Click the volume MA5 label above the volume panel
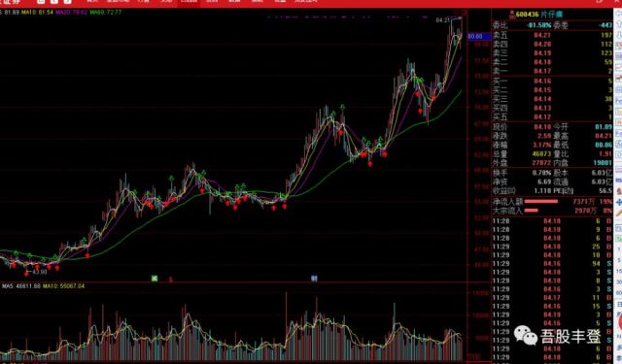 pos(21,286)
